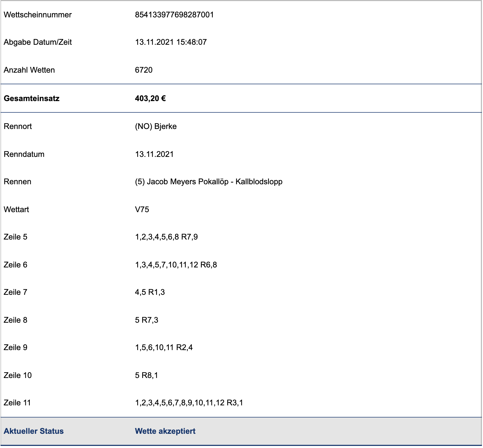Click the Abgabe Datum/Zeit label

point(38,42)
